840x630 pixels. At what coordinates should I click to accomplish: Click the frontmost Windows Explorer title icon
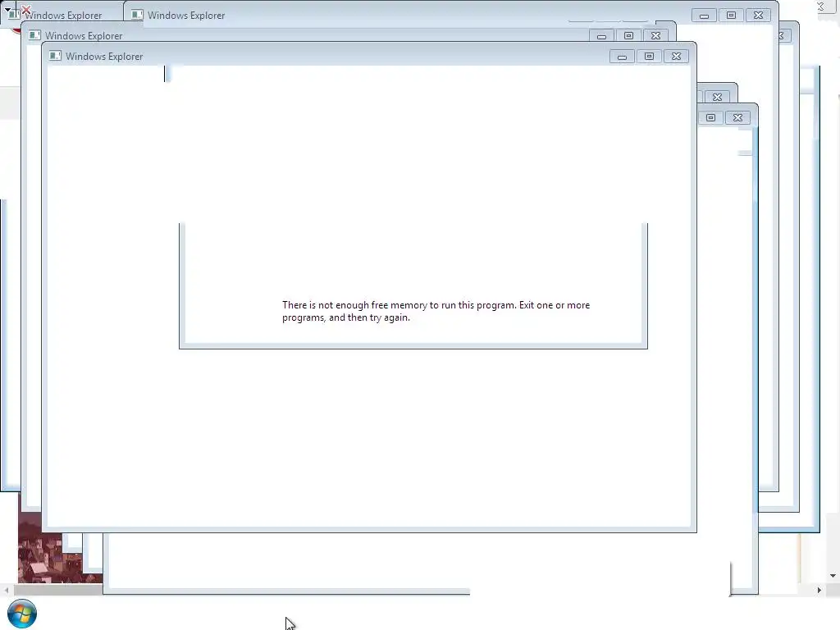(x=55, y=56)
